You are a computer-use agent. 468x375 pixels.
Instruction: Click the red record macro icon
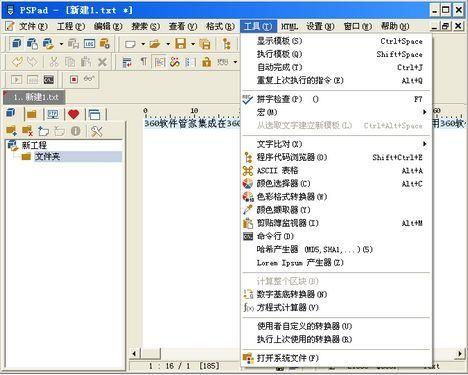pos(74,79)
